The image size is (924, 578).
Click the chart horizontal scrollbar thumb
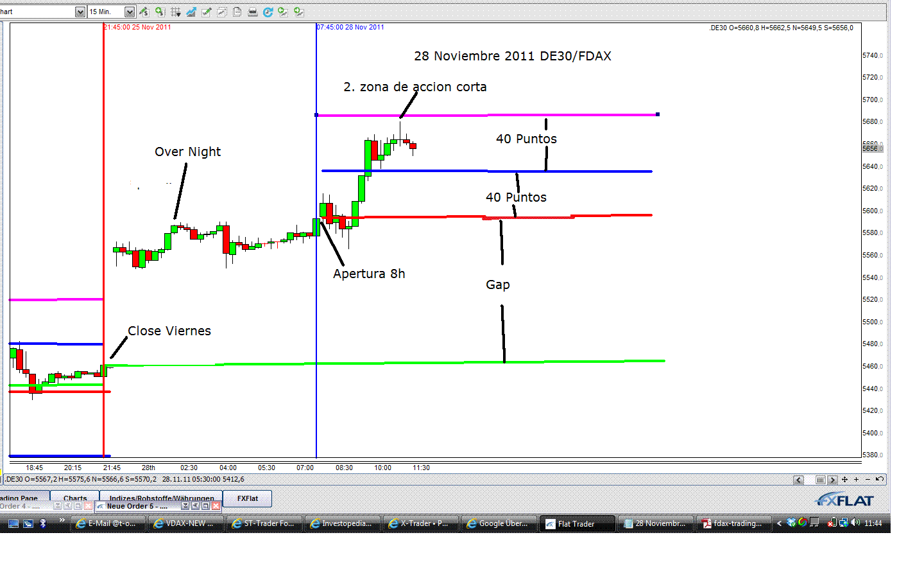coord(820,480)
